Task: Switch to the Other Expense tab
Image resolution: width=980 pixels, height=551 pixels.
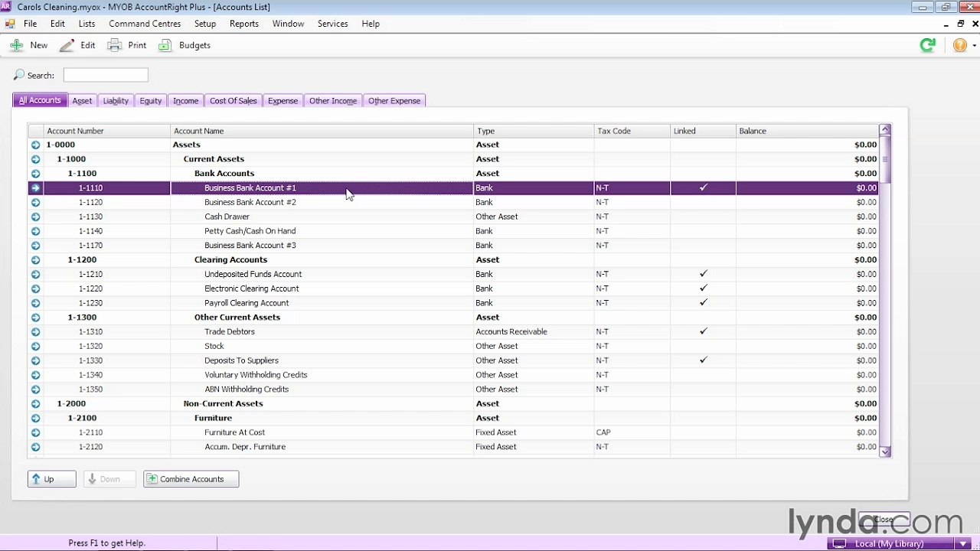Action: click(x=394, y=101)
